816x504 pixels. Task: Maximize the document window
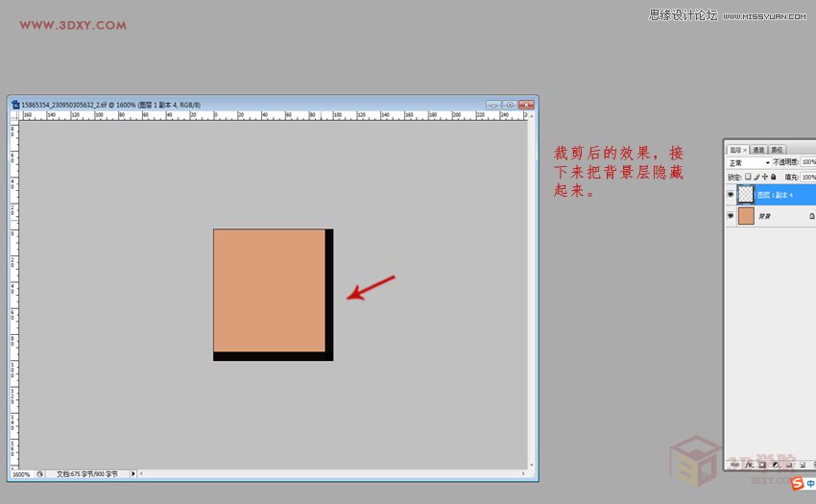[510, 105]
